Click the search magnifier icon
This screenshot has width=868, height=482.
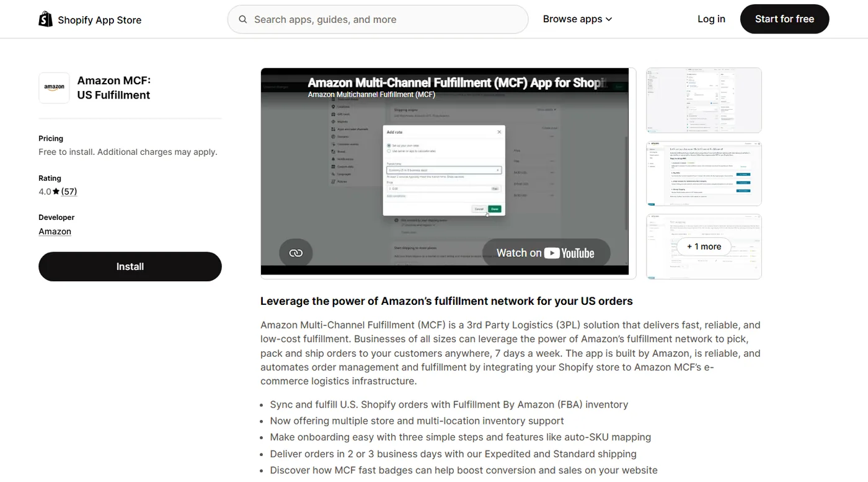pos(243,19)
